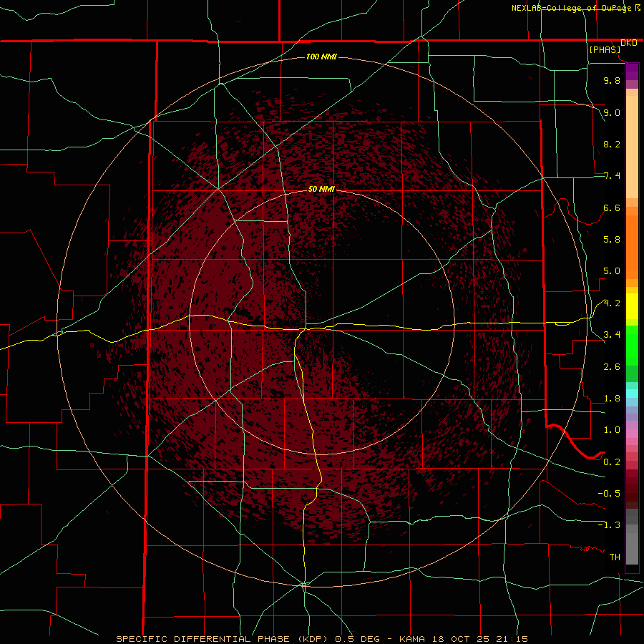This screenshot has width=644, height=644.
Task: Click the 9.8 value on the color scale
Action: pyautogui.click(x=612, y=80)
